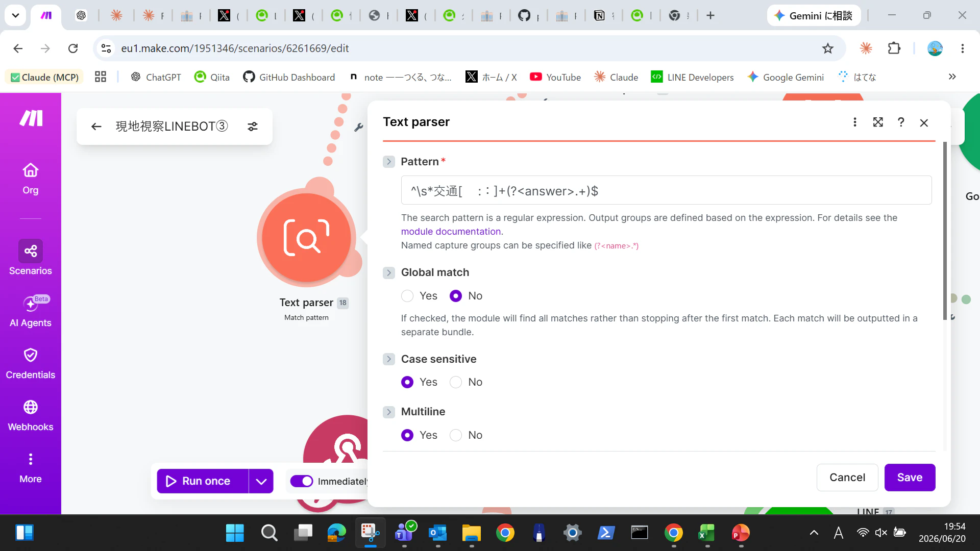The width and height of the screenshot is (980, 551).
Task: Open Webhooks in the sidebar
Action: coord(31,416)
